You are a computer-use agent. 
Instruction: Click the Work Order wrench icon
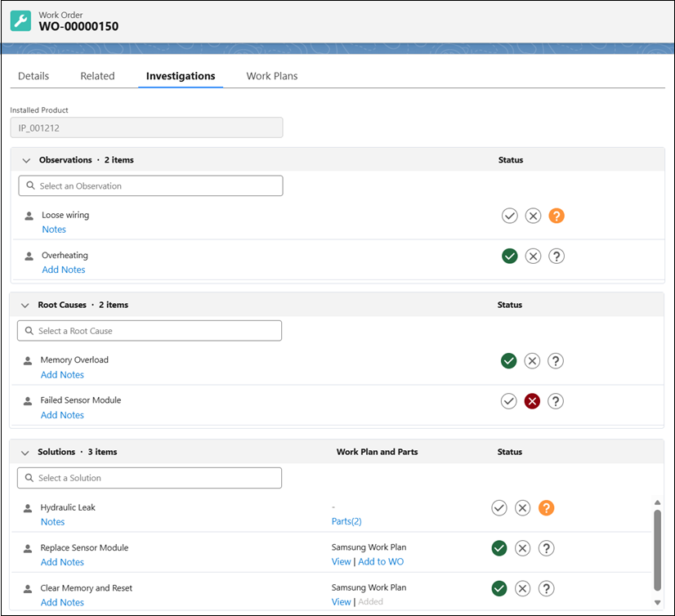(x=20, y=21)
